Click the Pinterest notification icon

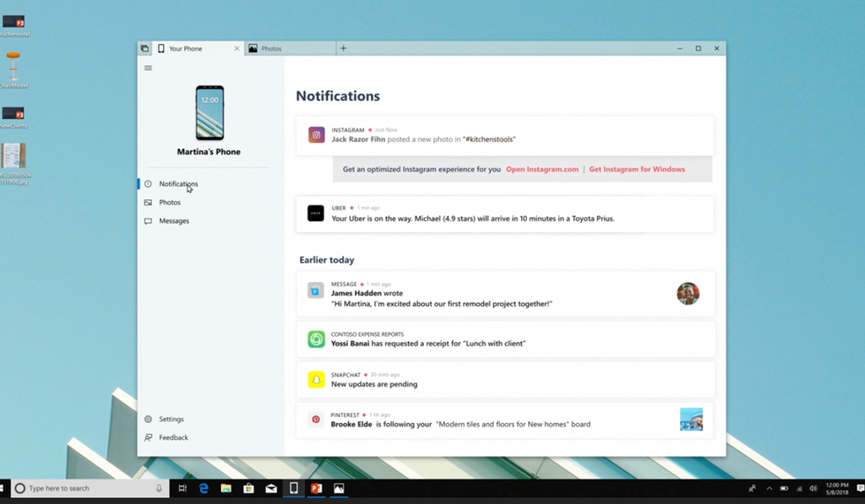pos(316,419)
